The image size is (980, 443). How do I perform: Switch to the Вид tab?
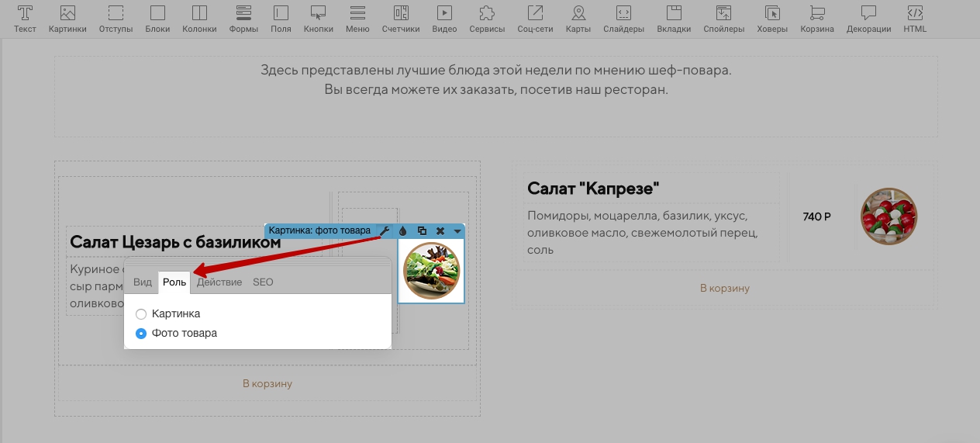[143, 282]
